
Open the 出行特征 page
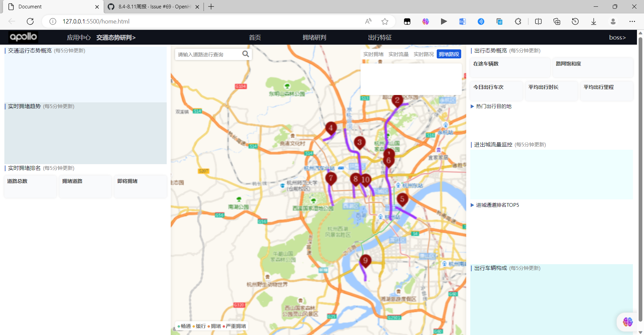(x=379, y=37)
